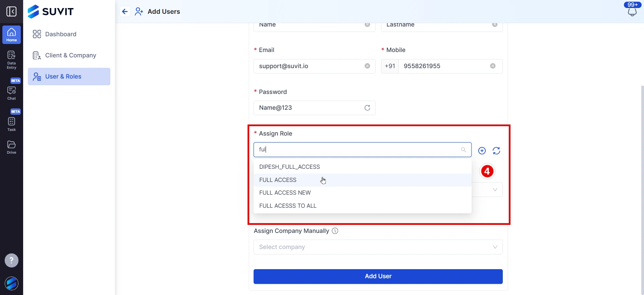Clear the Mobile number field
644x295 pixels.
tap(493, 66)
